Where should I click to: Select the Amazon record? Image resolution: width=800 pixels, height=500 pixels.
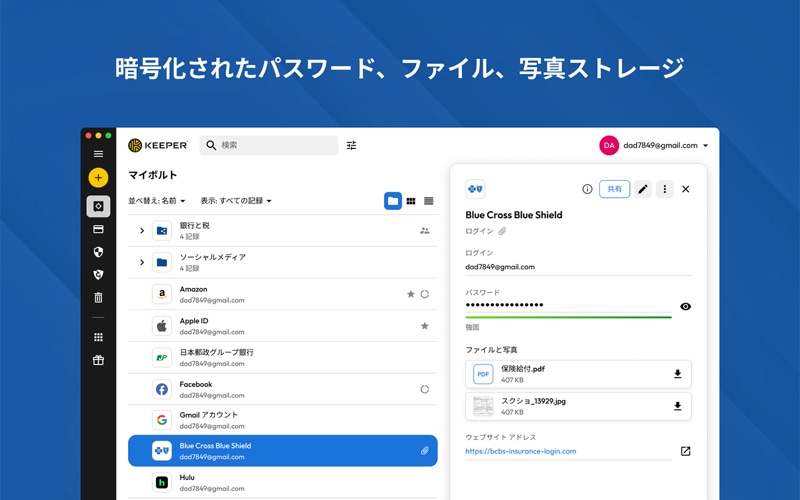coord(283,294)
